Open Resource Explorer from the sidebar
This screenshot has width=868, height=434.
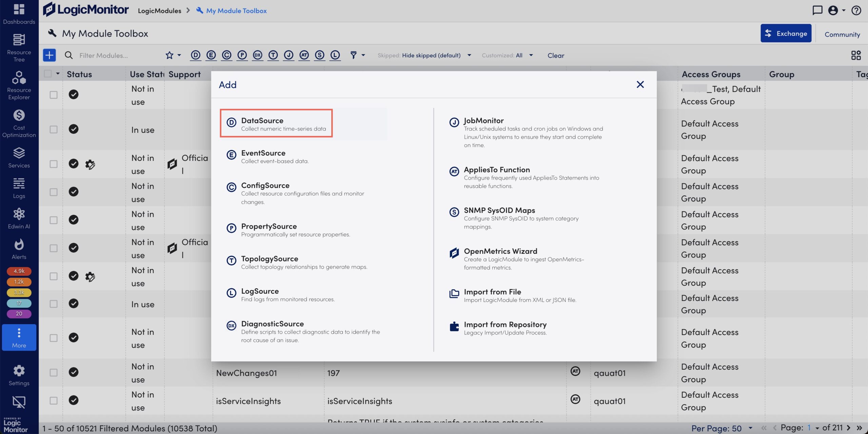coord(19,86)
